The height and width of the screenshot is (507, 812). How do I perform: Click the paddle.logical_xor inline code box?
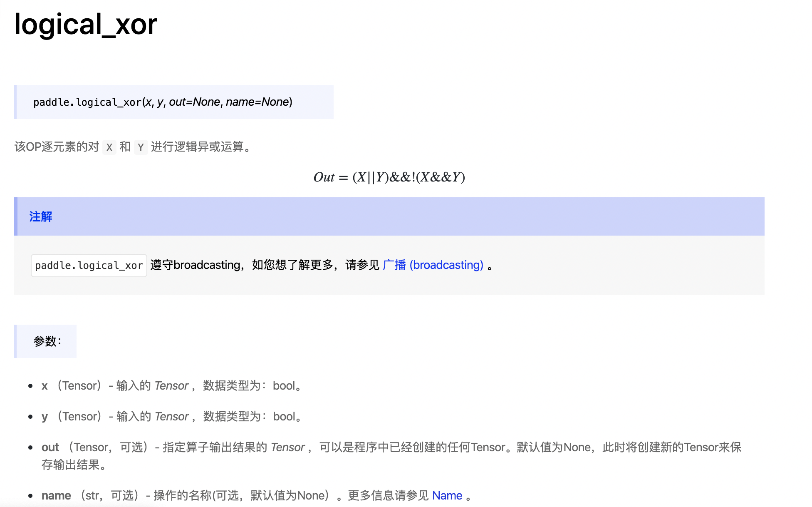click(89, 266)
